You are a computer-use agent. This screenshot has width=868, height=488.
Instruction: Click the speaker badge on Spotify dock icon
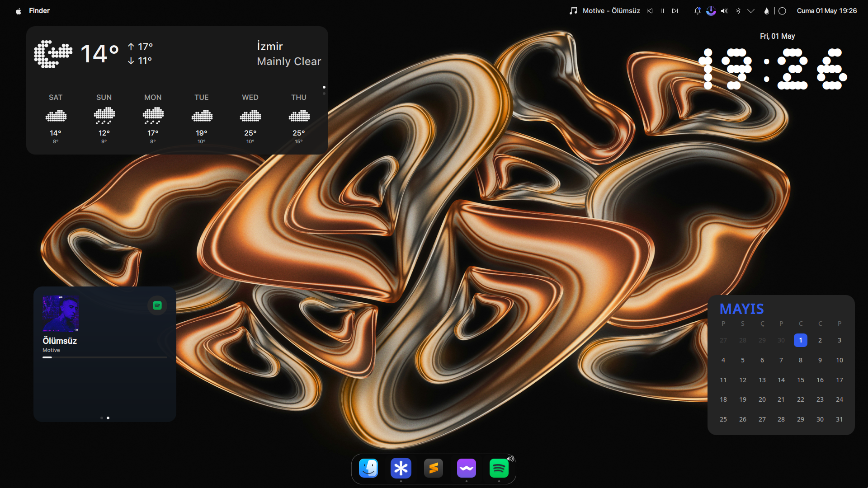(510, 459)
